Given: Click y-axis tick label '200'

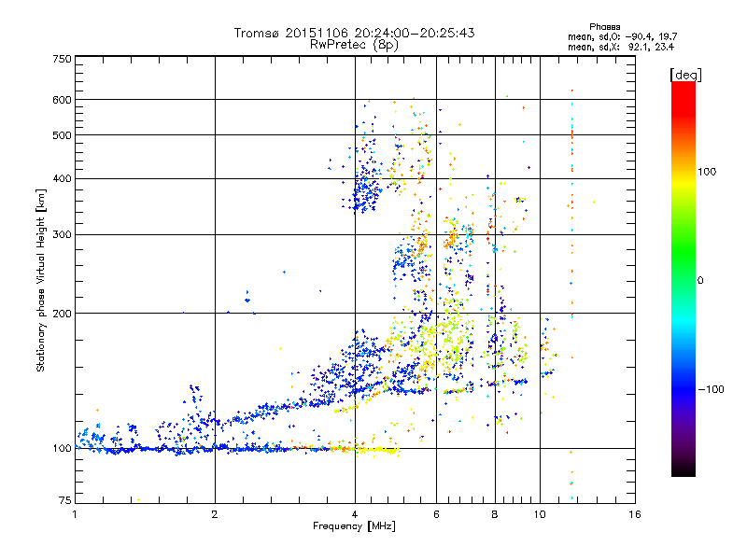Looking at the screenshot, I should coord(62,314).
